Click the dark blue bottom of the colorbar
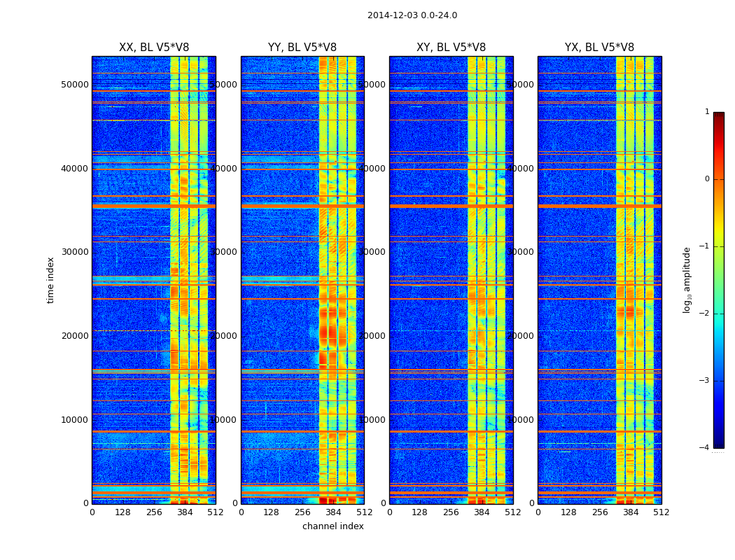Image resolution: width=735 pixels, height=560 pixels. tap(719, 443)
